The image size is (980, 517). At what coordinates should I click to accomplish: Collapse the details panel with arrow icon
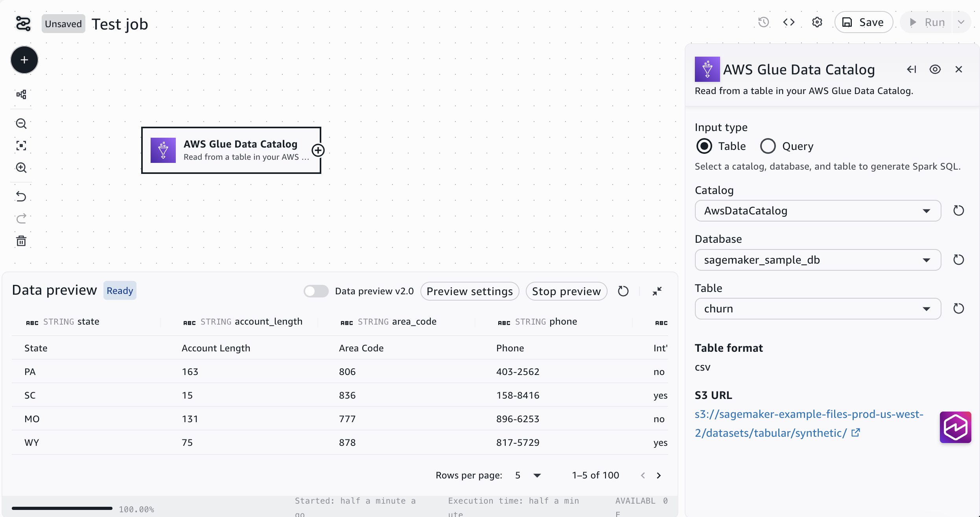click(x=912, y=69)
